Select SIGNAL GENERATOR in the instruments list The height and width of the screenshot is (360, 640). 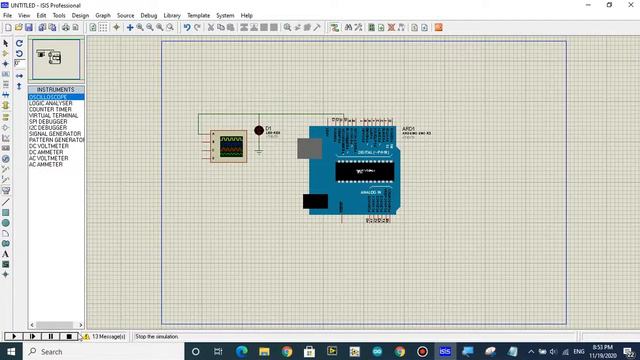coord(56,134)
